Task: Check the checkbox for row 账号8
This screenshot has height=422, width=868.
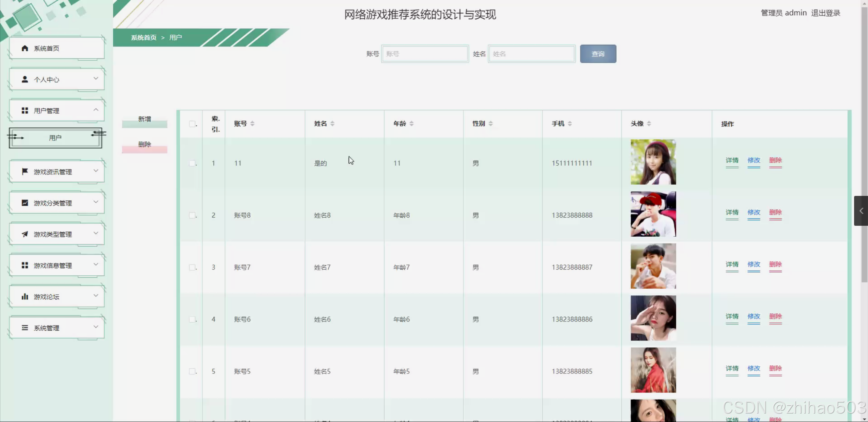Action: click(x=192, y=215)
